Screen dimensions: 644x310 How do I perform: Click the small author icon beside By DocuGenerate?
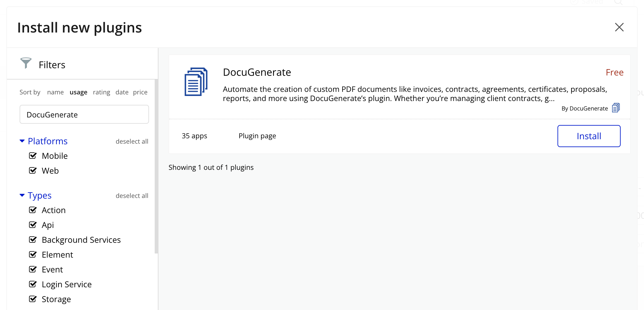[616, 108]
